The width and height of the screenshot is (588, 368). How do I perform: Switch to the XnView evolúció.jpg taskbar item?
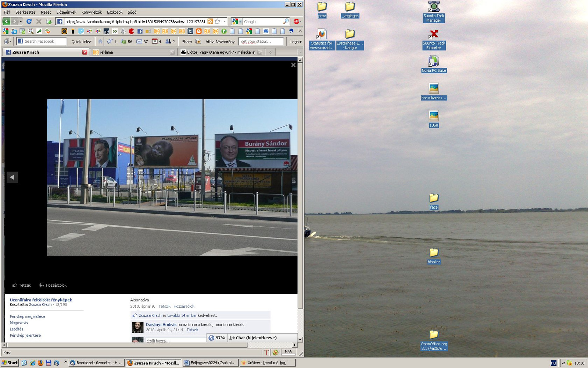coord(267,362)
